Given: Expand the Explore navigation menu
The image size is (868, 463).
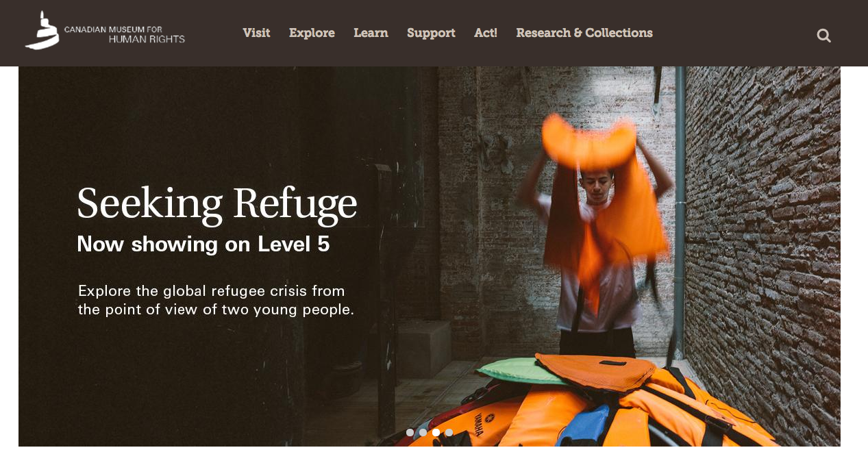Looking at the screenshot, I should (x=312, y=33).
